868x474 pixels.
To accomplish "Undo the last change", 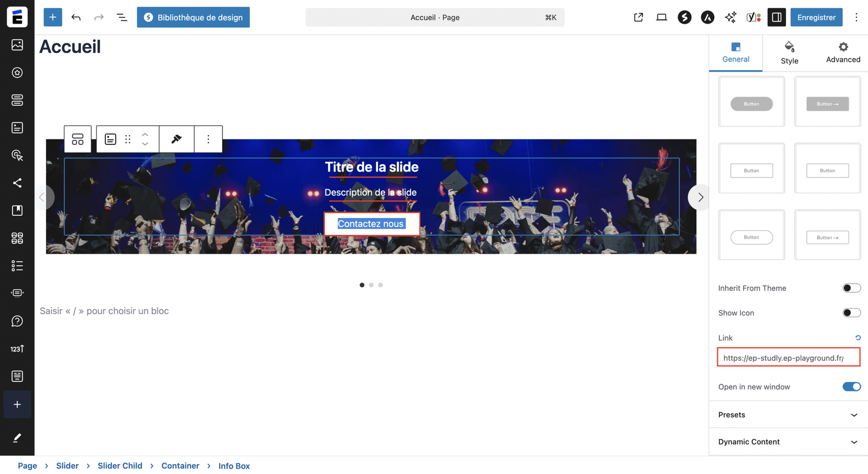I will (76, 17).
